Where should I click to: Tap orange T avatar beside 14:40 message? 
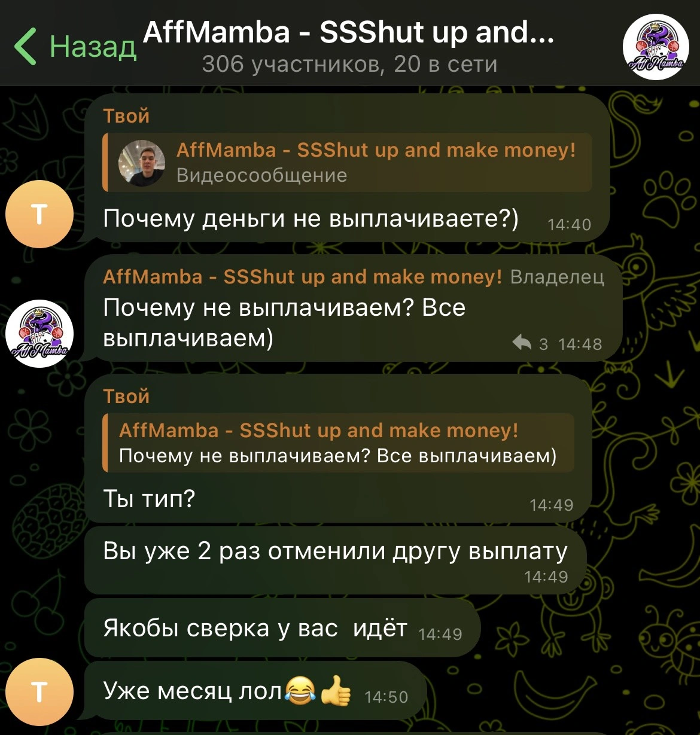click(39, 214)
